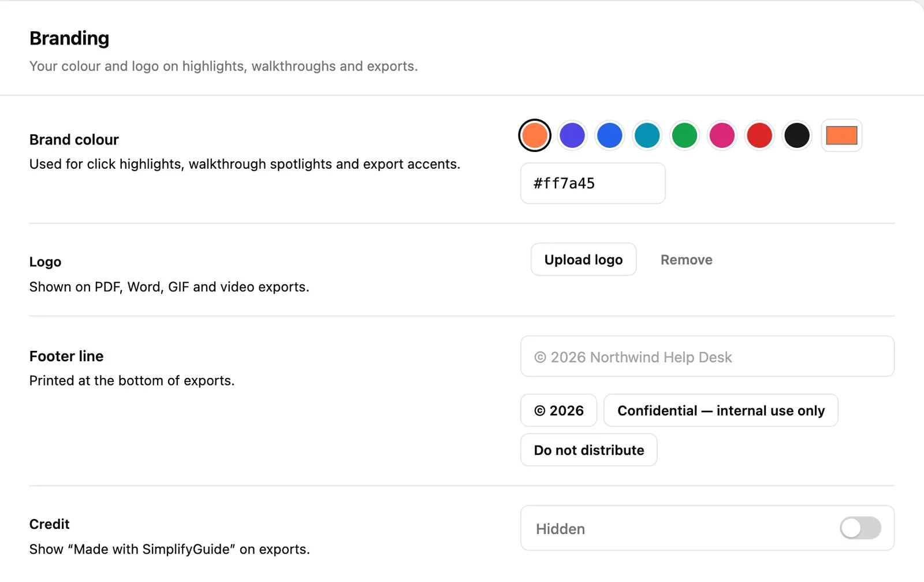The height and width of the screenshot is (582, 924).
Task: Edit the hex colour field #ff7a45
Action: click(x=593, y=183)
